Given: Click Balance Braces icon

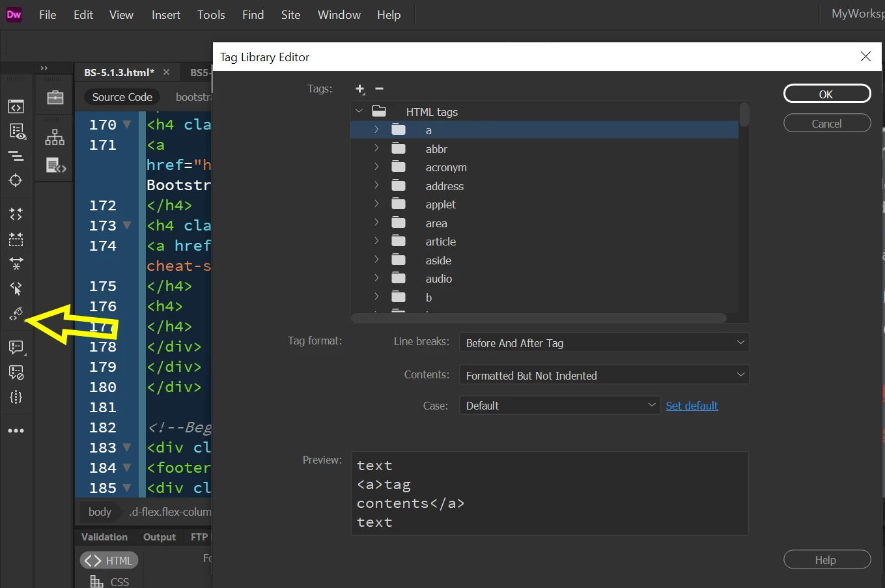Looking at the screenshot, I should 16,397.
